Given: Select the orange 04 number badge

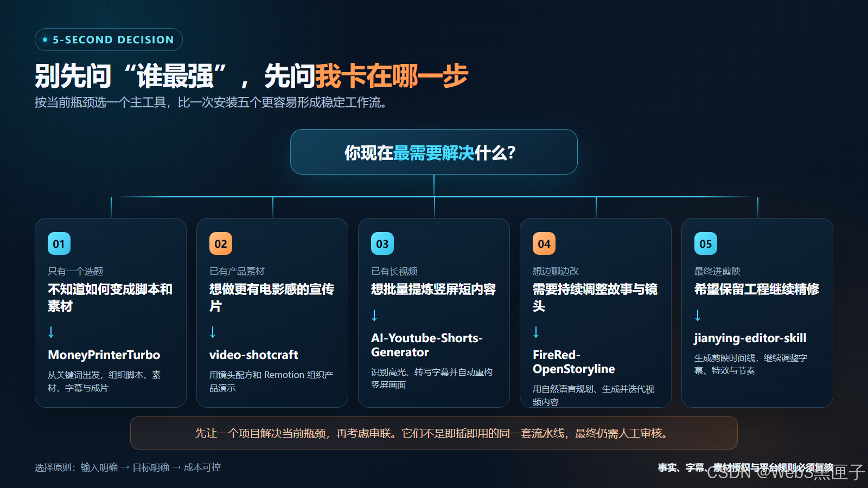Looking at the screenshot, I should tap(544, 243).
